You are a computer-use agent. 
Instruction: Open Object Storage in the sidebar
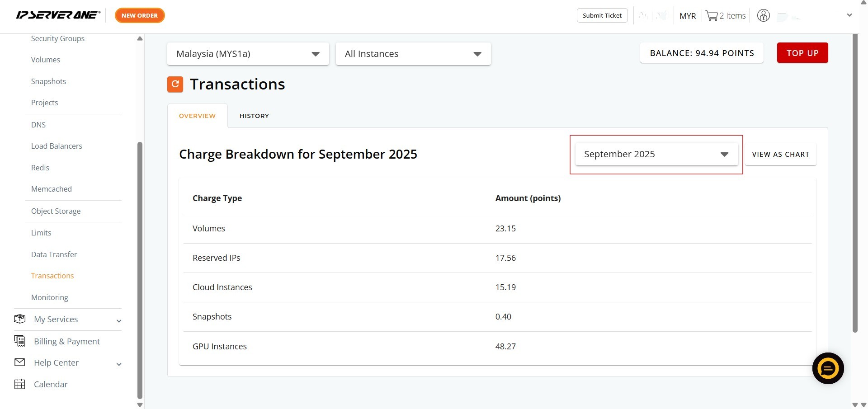click(x=56, y=211)
